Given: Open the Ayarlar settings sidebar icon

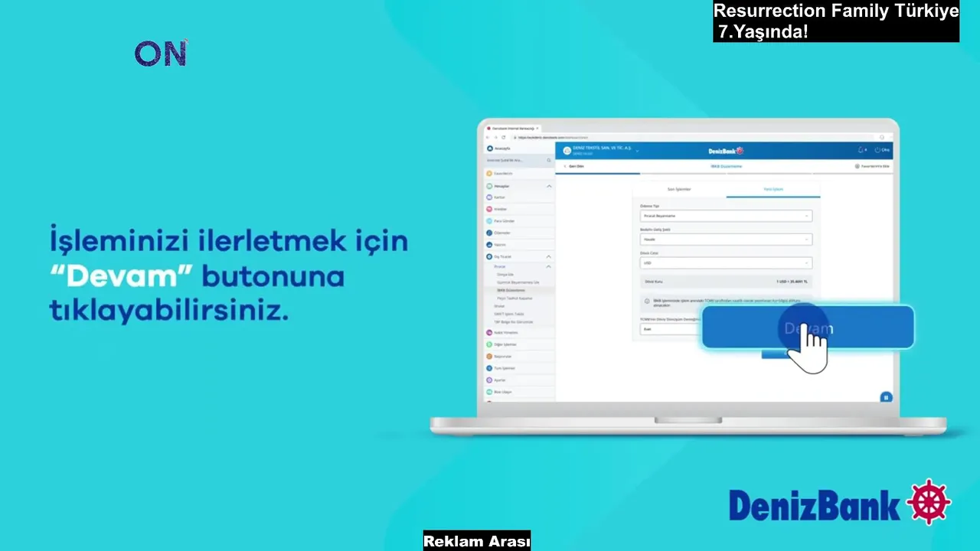Looking at the screenshot, I should 489,380.
